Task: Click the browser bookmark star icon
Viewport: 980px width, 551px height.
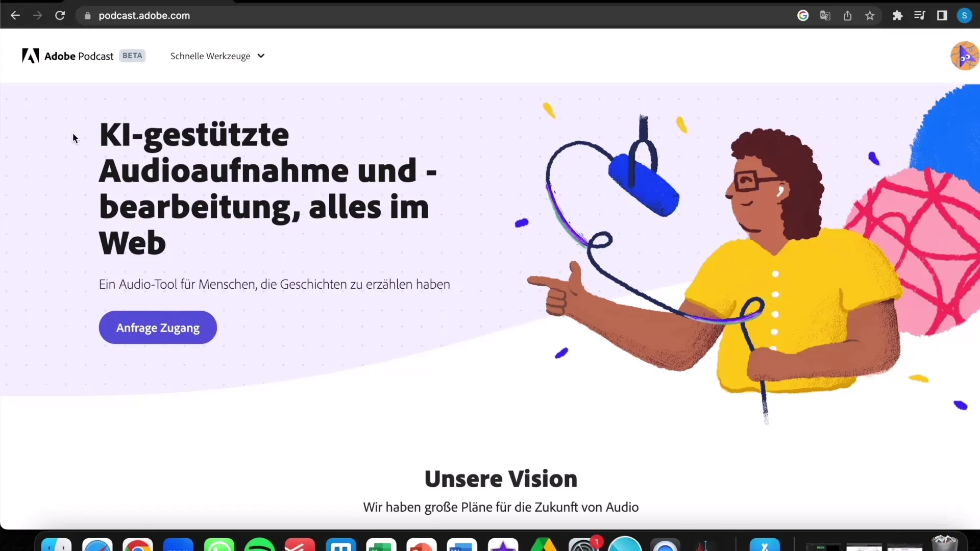Action: pyautogui.click(x=870, y=15)
